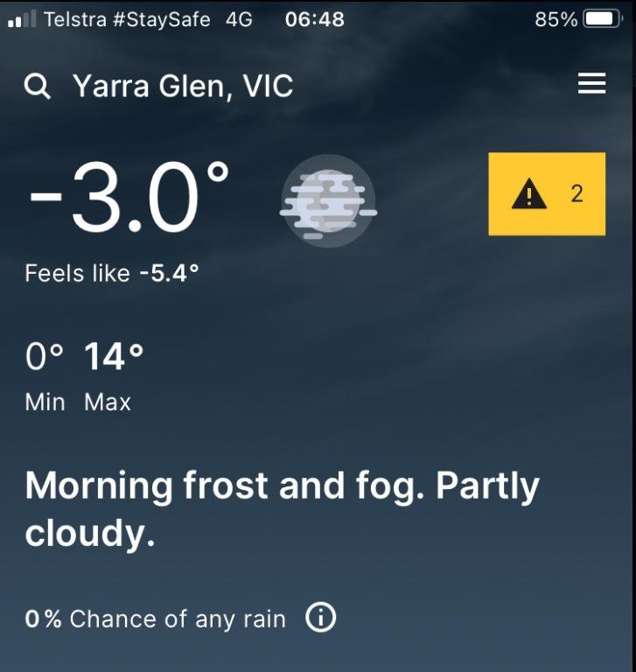Tap the battery icon in status bar
This screenshot has height=672, width=636.
coord(602,19)
